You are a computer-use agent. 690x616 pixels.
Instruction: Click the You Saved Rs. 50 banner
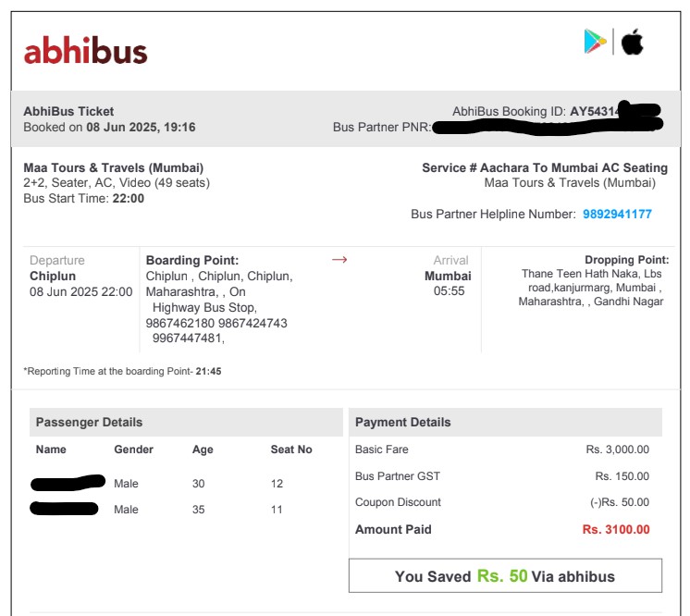pyautogui.click(x=505, y=575)
